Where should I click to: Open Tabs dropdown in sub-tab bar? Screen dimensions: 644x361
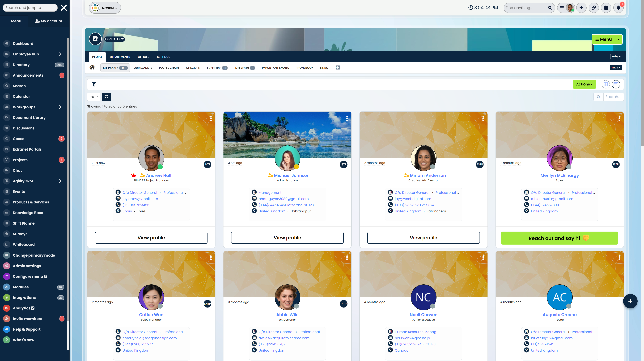coord(616,68)
